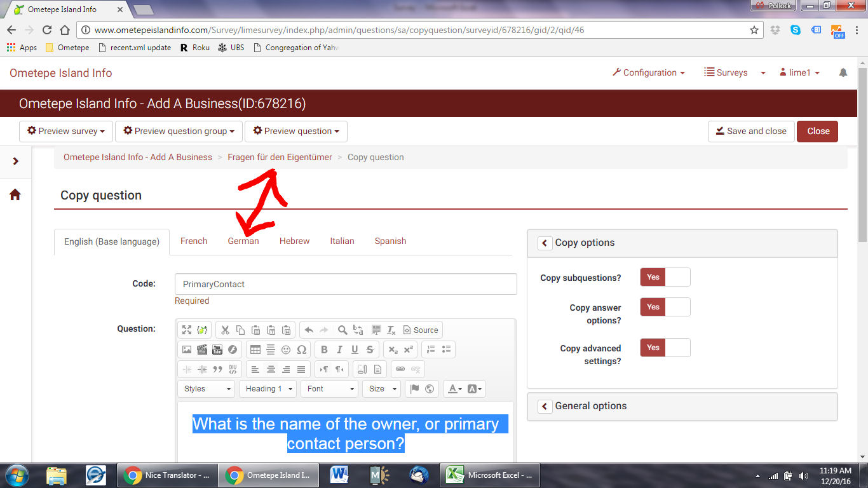Italicize the selected question text

coord(339,349)
